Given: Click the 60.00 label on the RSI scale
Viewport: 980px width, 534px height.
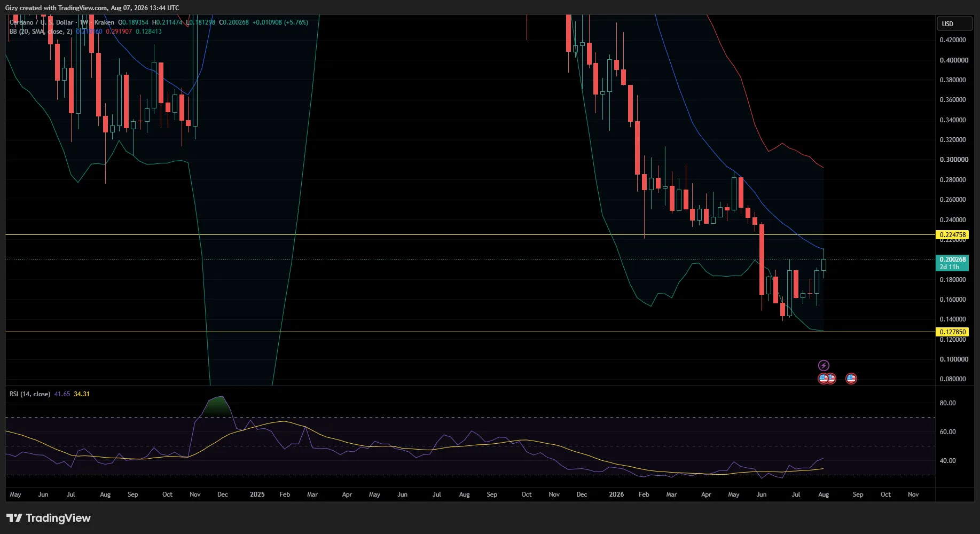Looking at the screenshot, I should click(947, 432).
